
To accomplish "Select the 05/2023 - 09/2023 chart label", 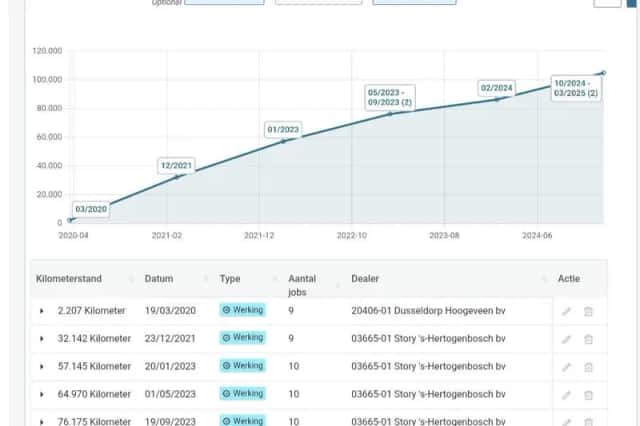I will click(390, 98).
